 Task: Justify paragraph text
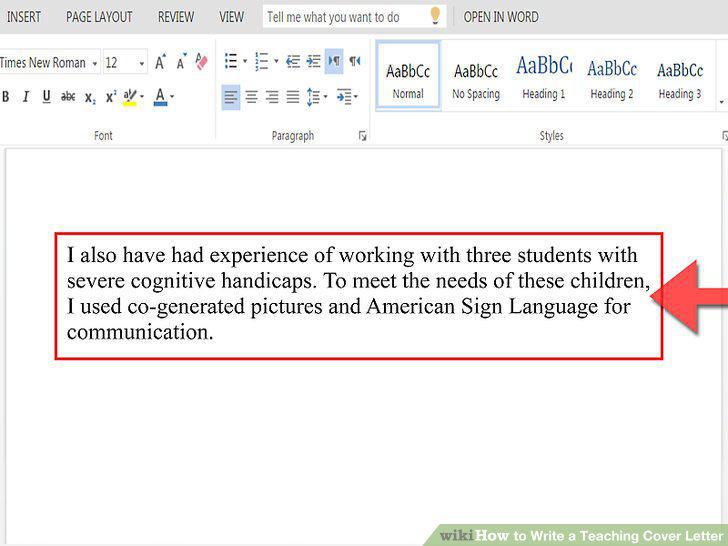(292, 97)
